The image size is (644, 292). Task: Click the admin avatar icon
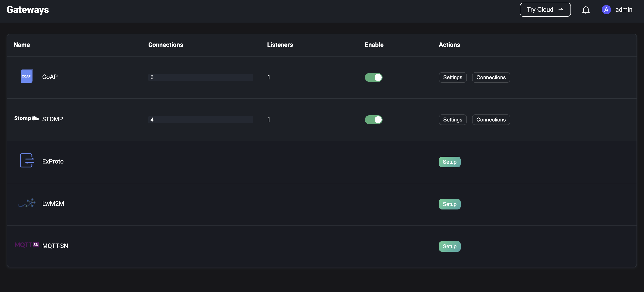point(606,10)
